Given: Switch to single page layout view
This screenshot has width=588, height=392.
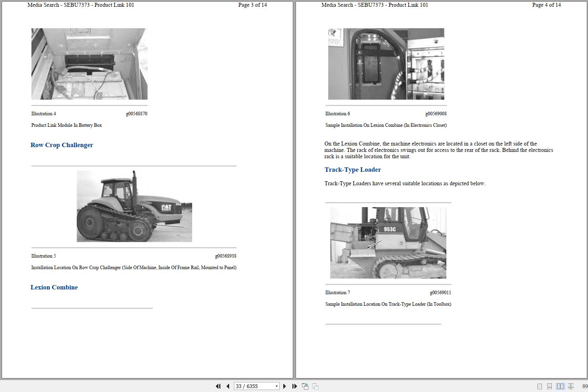Looking at the screenshot, I should tap(540, 386).
